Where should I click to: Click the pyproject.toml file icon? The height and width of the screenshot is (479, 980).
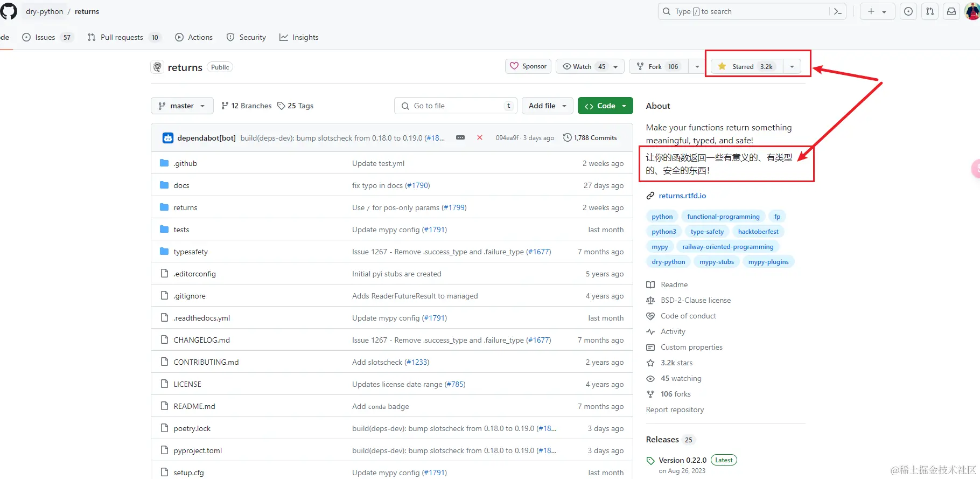pyautogui.click(x=164, y=450)
